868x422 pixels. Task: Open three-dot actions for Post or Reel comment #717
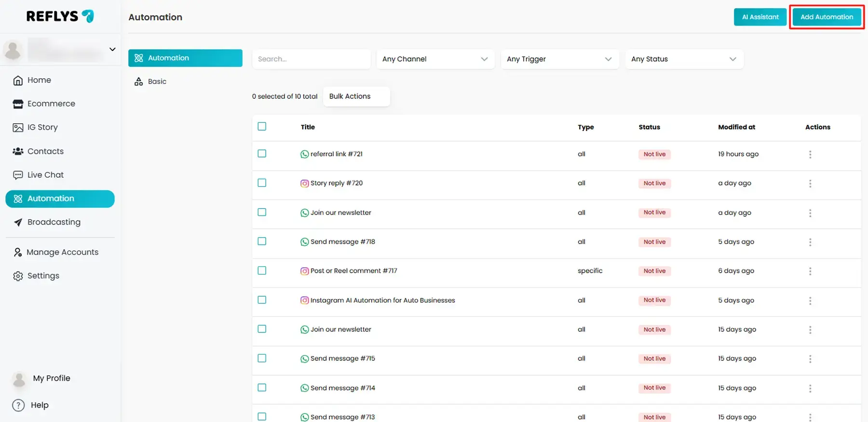[810, 271]
